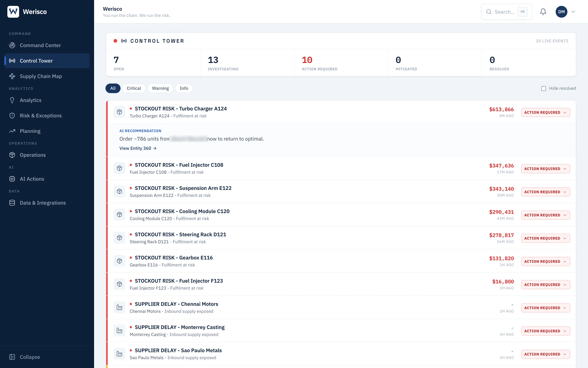The height and width of the screenshot is (368, 588).
Task: Click the package icon for Gearbox E116
Action: [119, 261]
